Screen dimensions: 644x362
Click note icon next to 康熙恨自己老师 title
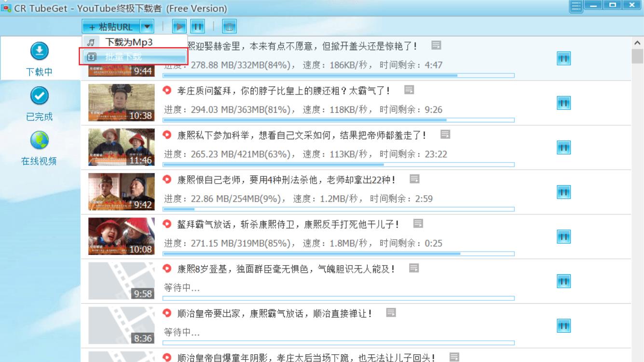414,179
